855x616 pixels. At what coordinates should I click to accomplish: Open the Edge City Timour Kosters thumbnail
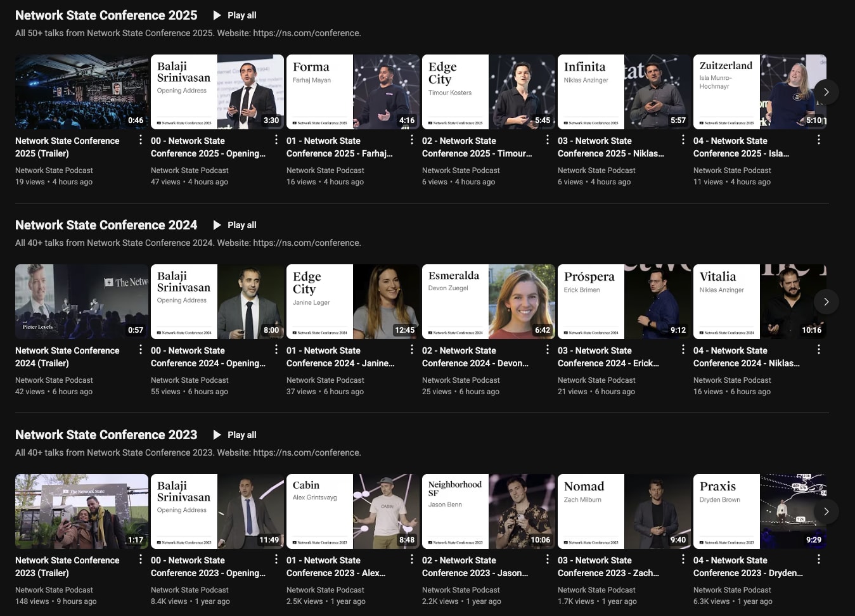tap(489, 92)
